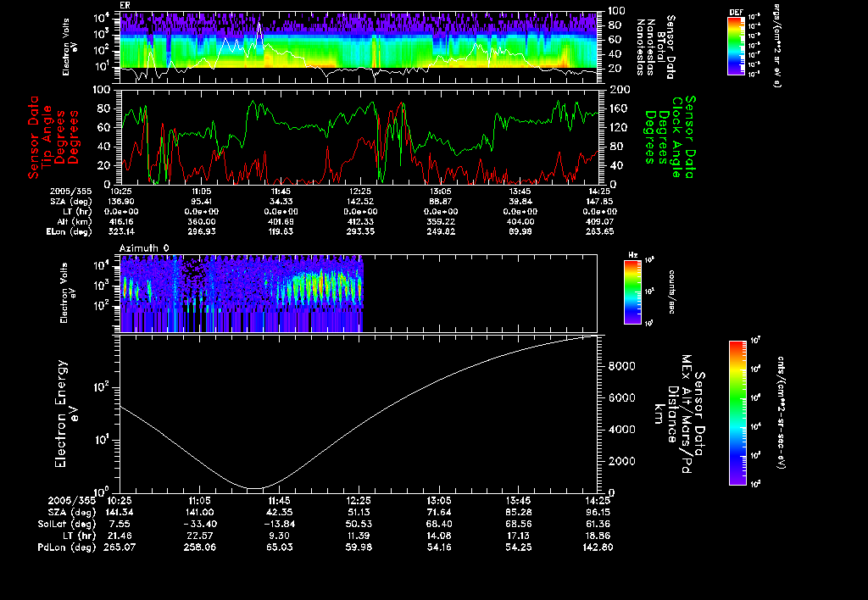Click the SZA value 147.85

(x=599, y=202)
